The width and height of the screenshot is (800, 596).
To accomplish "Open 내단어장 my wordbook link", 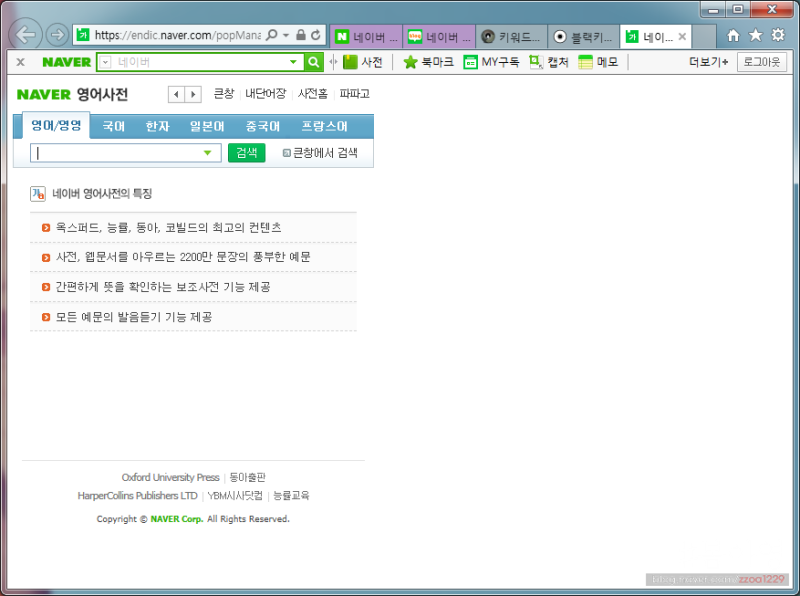I will pos(265,94).
